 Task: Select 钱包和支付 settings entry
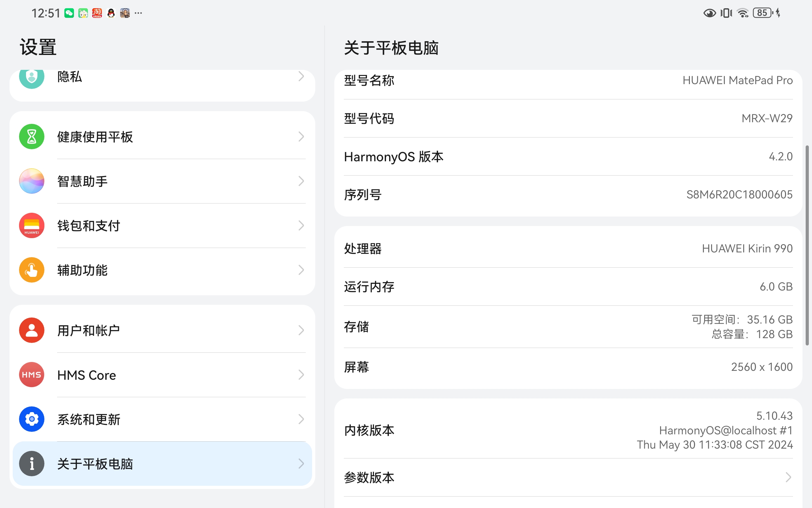(x=162, y=225)
